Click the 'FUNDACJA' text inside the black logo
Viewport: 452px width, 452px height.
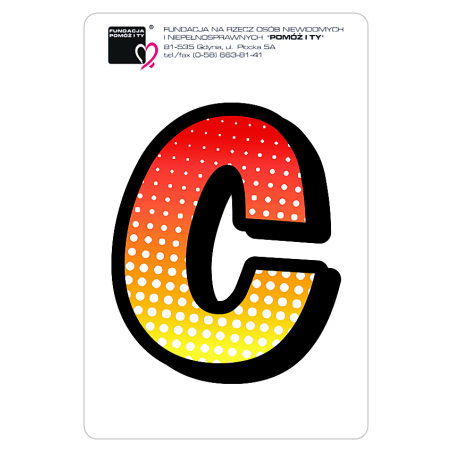click(127, 31)
